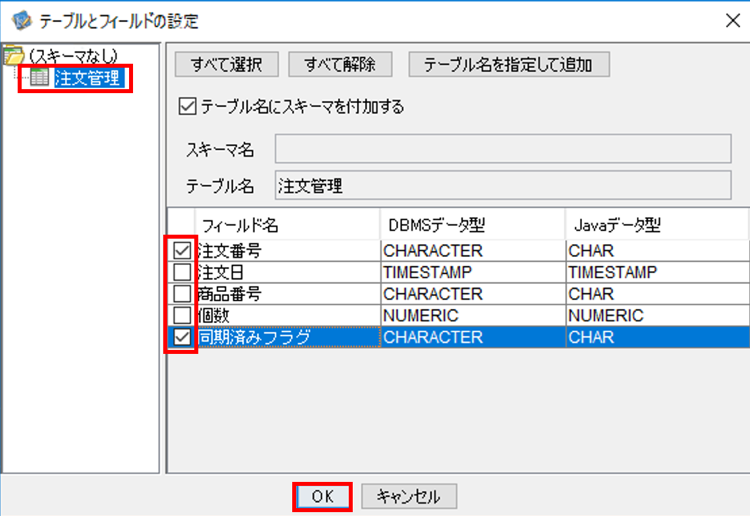Check the 商品番号 field checkbox

click(x=182, y=294)
